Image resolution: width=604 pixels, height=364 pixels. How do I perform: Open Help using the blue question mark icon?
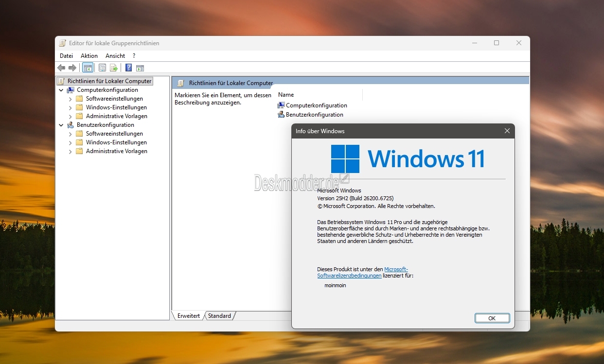[x=129, y=68]
